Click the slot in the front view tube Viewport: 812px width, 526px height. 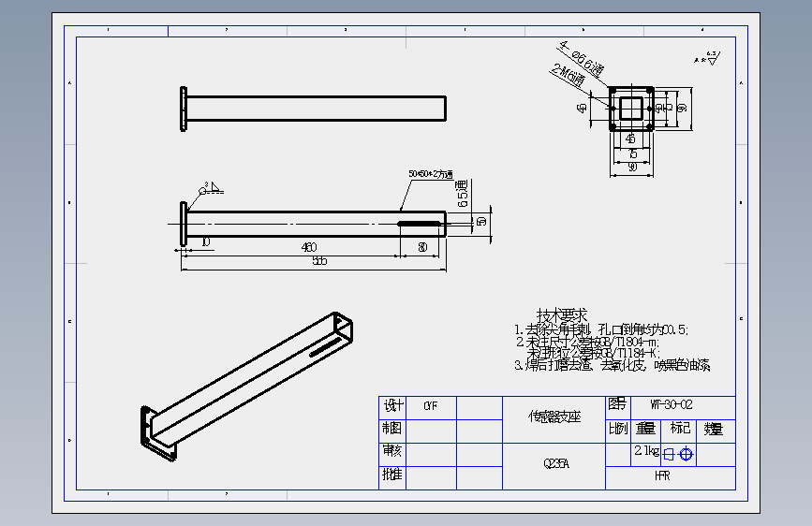coord(420,224)
